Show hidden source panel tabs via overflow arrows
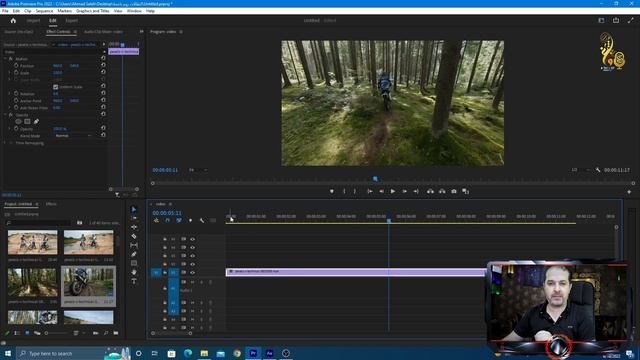 [141, 31]
